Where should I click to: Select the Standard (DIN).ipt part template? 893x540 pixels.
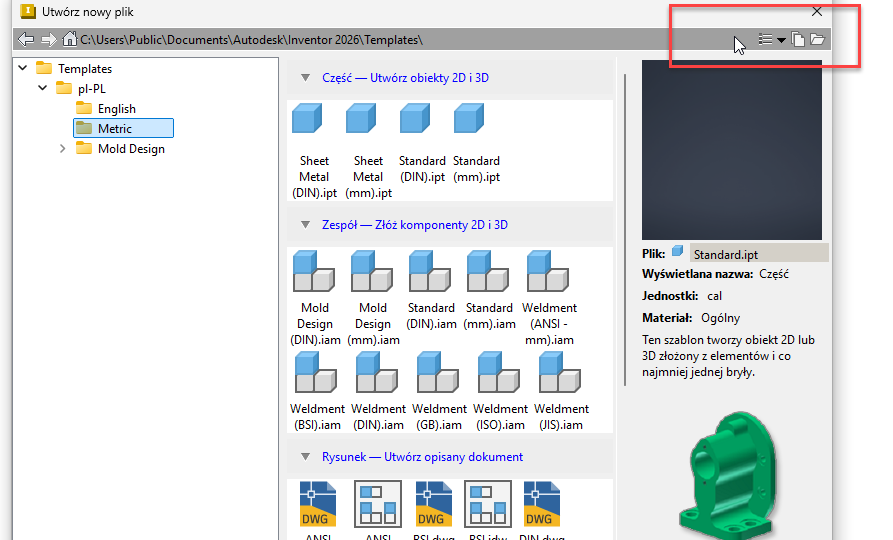coord(422,143)
